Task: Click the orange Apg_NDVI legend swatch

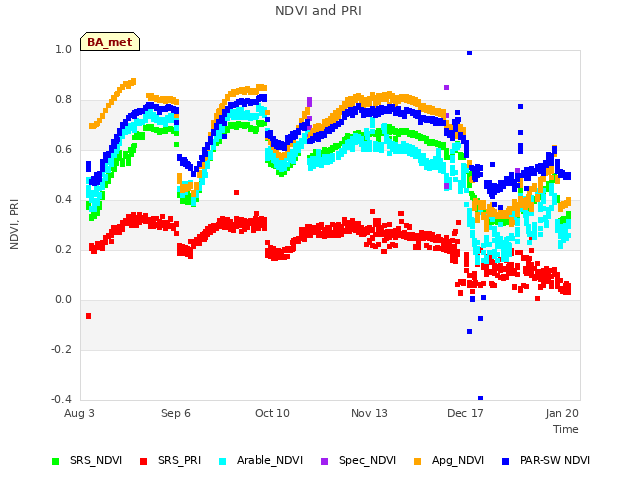Action: (417, 461)
